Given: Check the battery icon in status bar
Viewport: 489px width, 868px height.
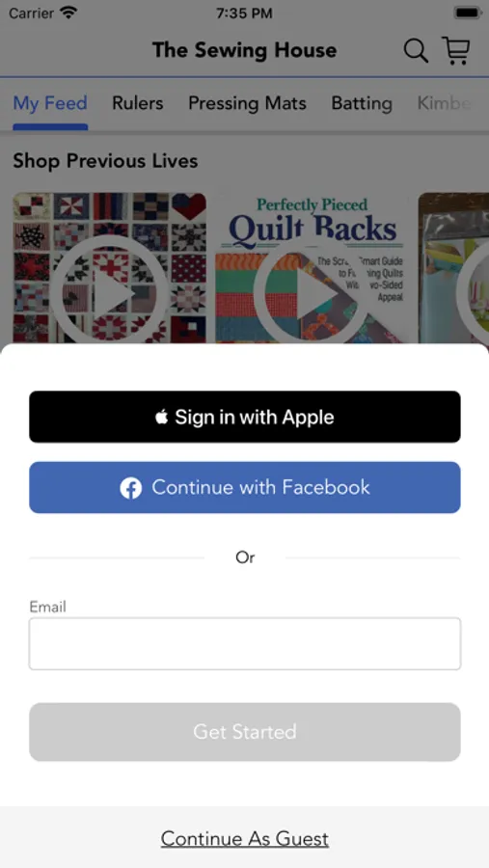Looking at the screenshot, I should [468, 13].
